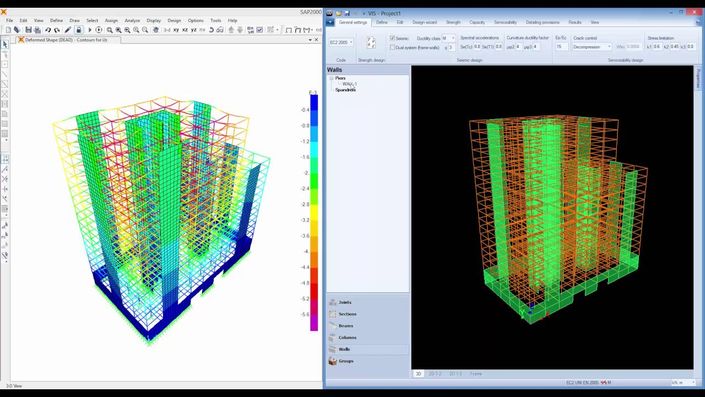Collapse the Piers tree node
The height and width of the screenshot is (397, 705).
[331, 78]
